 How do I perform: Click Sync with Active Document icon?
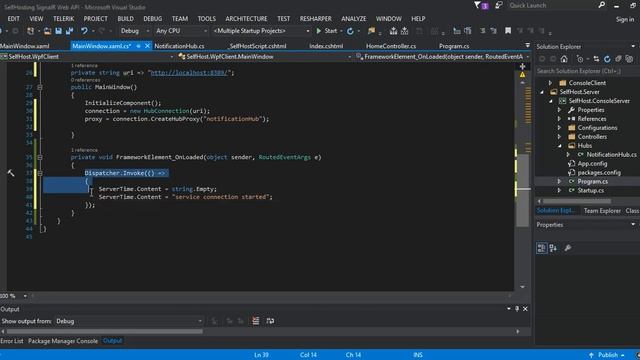point(596,59)
